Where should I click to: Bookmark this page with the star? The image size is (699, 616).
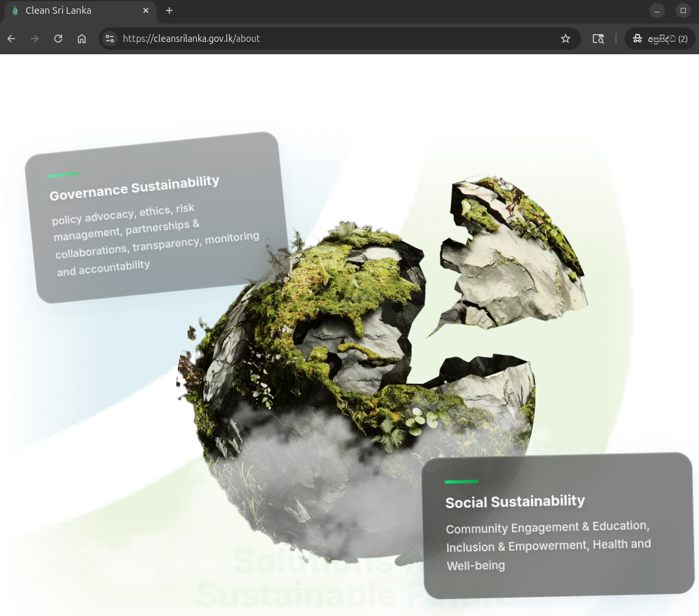pos(565,39)
